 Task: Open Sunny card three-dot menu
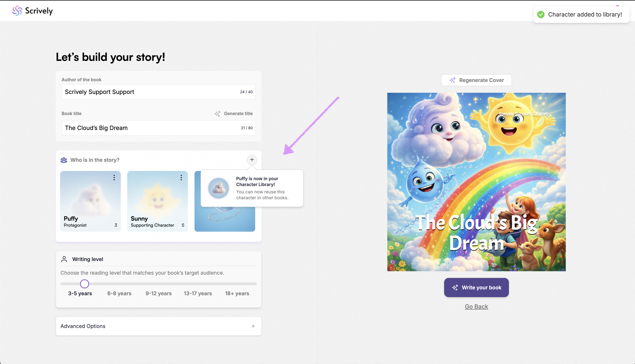coord(181,178)
